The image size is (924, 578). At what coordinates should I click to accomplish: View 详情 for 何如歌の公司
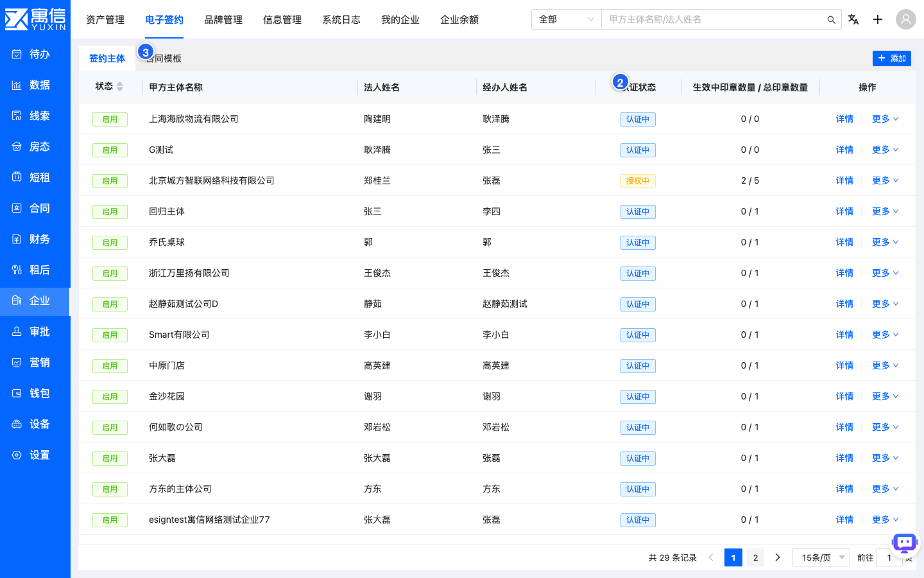click(x=844, y=427)
